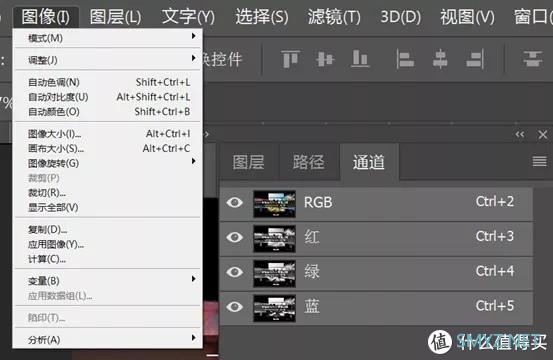
Task: Open the 视图(V) menu
Action: (467, 17)
